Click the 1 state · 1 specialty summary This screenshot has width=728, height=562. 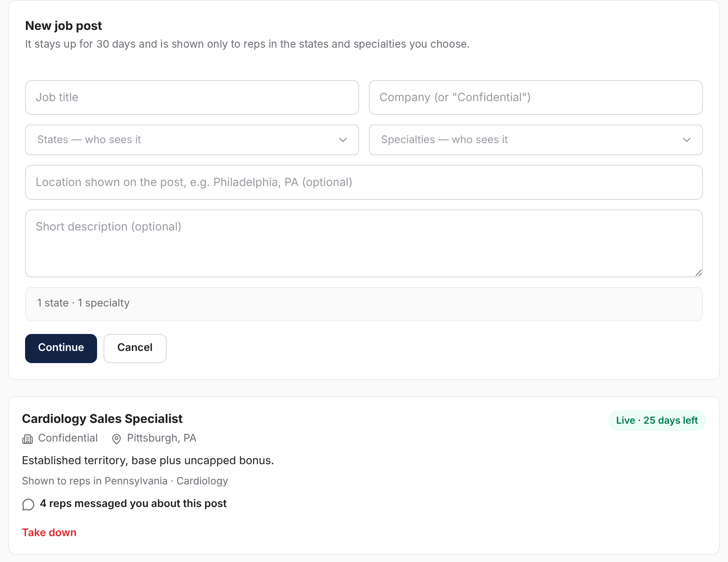364,304
